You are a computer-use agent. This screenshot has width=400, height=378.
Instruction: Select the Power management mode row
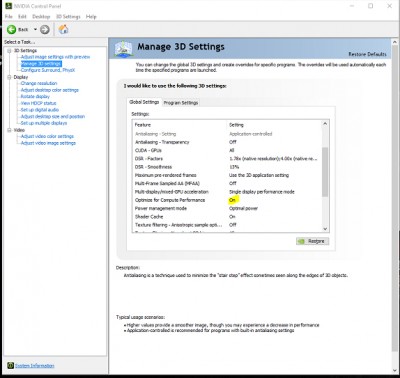[x=227, y=208]
